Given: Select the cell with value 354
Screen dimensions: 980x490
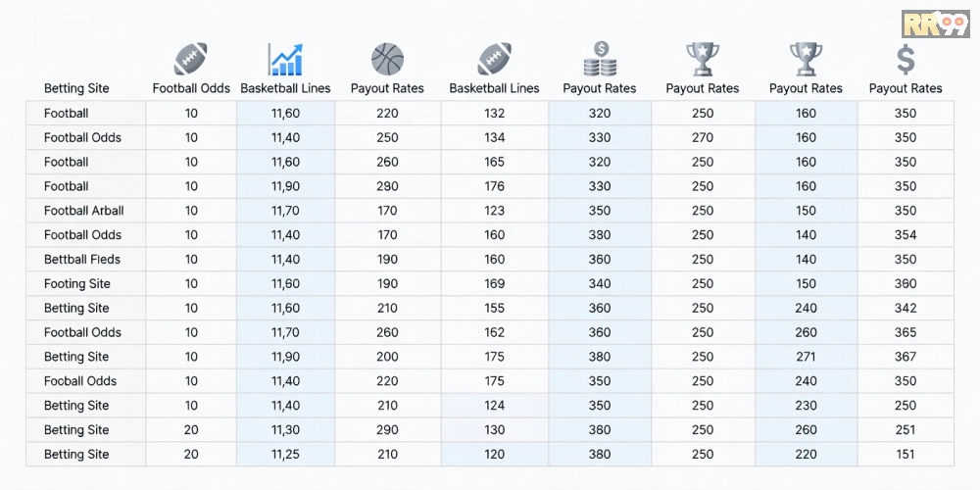Looking at the screenshot, I should (x=906, y=235).
